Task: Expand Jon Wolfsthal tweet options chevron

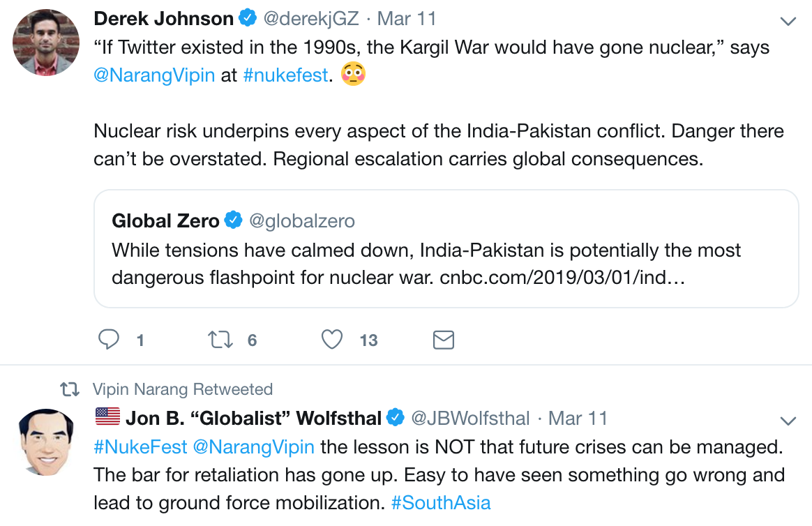Action: point(788,421)
